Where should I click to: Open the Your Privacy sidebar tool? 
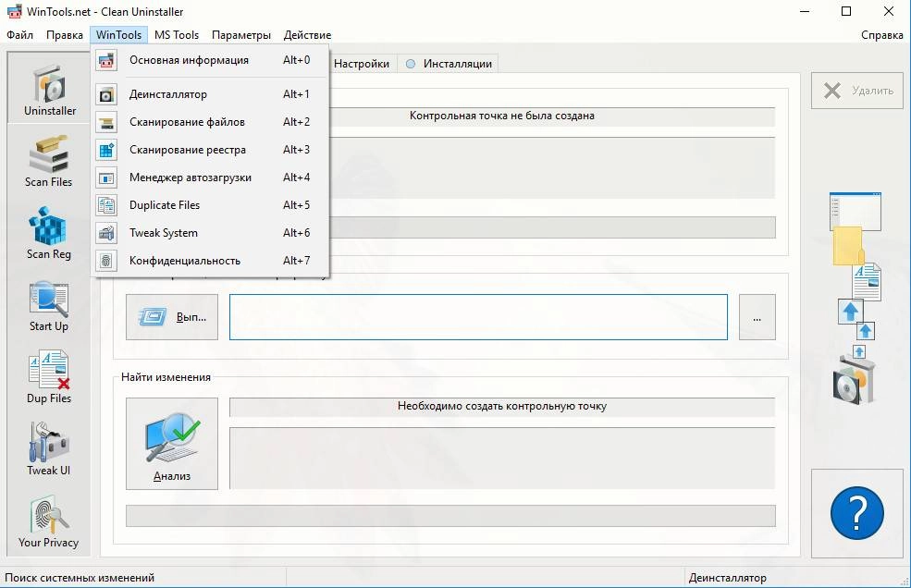pos(49,521)
